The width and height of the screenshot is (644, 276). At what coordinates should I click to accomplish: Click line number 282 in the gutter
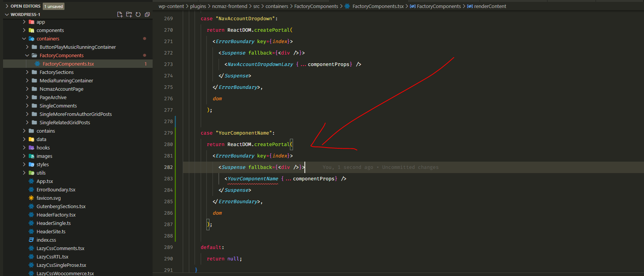click(x=168, y=167)
